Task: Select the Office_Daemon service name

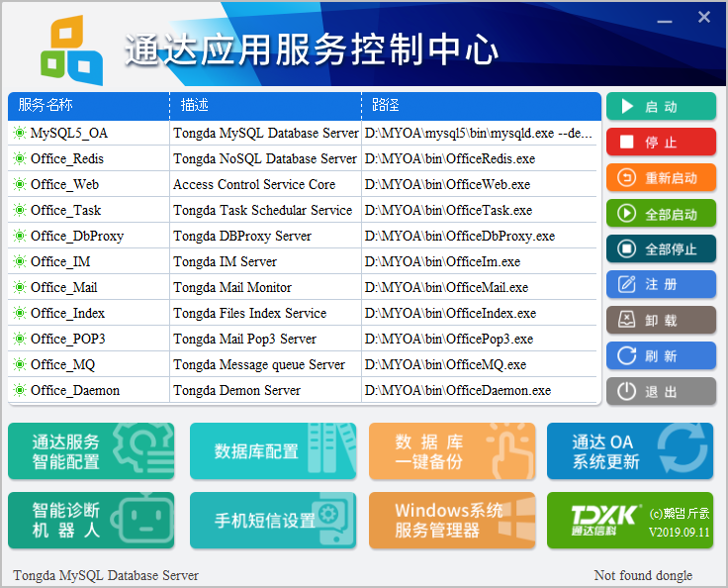Action: click(75, 390)
